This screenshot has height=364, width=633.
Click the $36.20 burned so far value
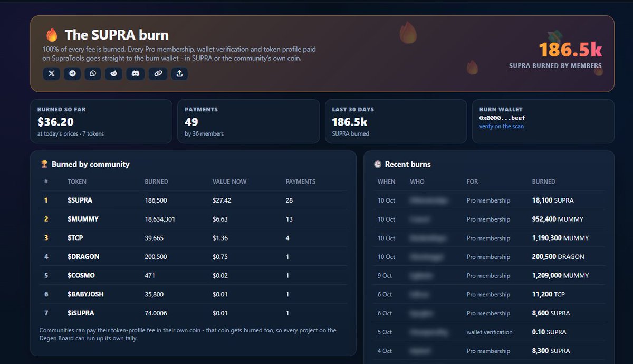tap(55, 122)
